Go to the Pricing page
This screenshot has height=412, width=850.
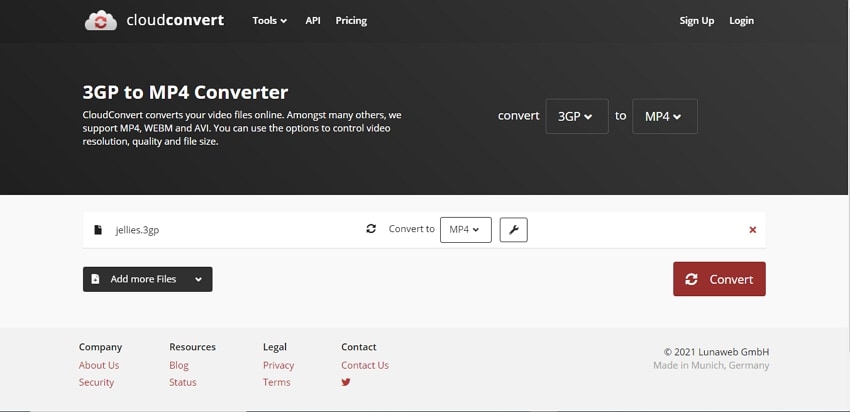click(351, 21)
